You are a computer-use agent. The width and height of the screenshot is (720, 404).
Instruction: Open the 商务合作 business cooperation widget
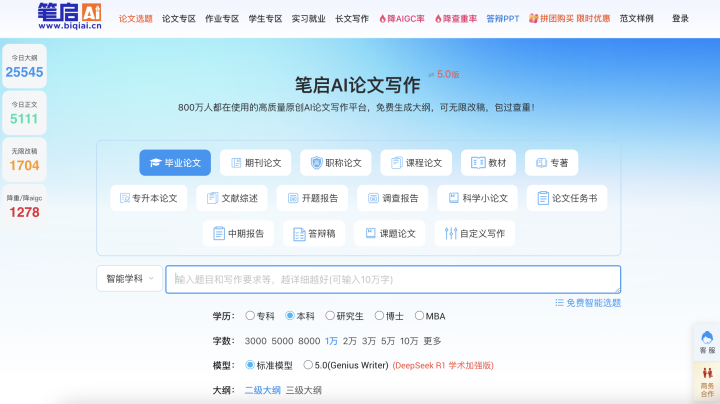(x=707, y=381)
